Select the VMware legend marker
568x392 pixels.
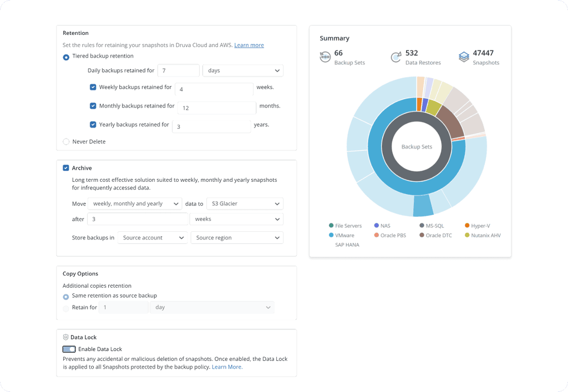pyautogui.click(x=330, y=235)
